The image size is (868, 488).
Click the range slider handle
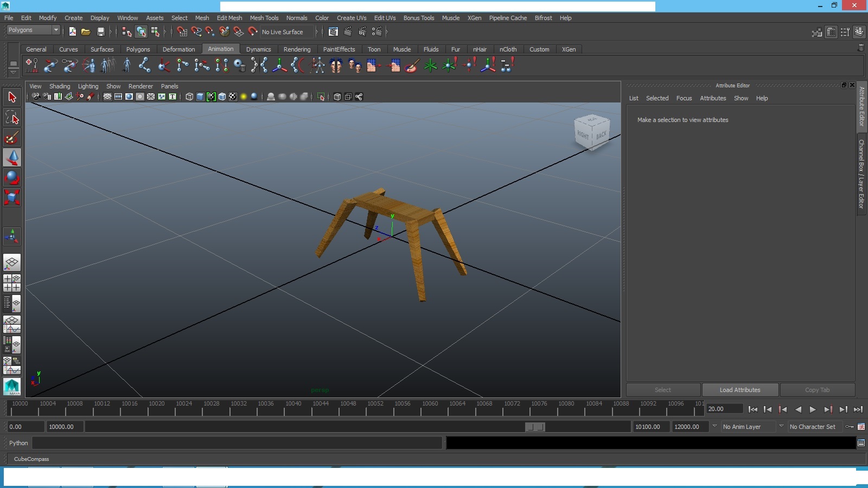(x=535, y=427)
